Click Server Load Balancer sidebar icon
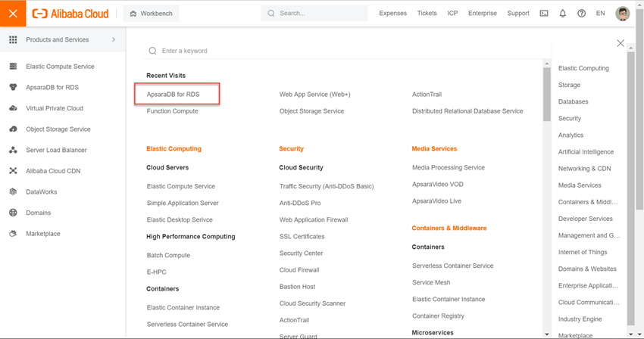Image resolution: width=644 pixels, height=339 pixels. pyautogui.click(x=13, y=150)
